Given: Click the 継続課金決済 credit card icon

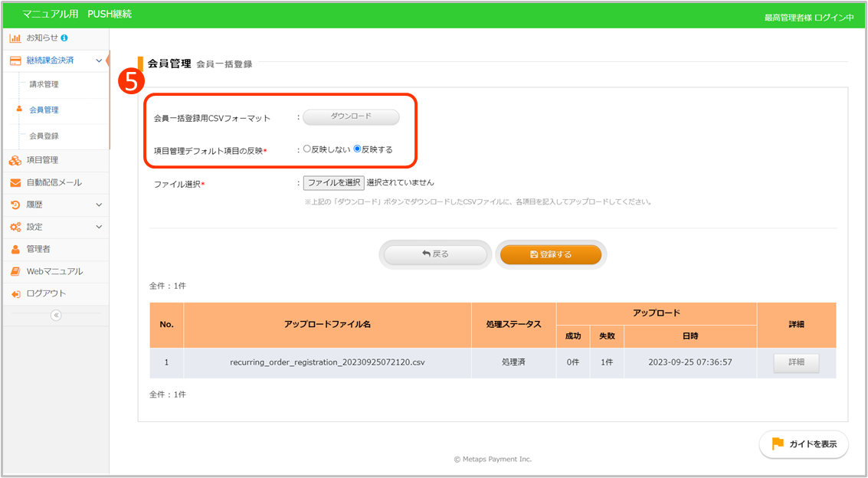Looking at the screenshot, I should click(15, 61).
